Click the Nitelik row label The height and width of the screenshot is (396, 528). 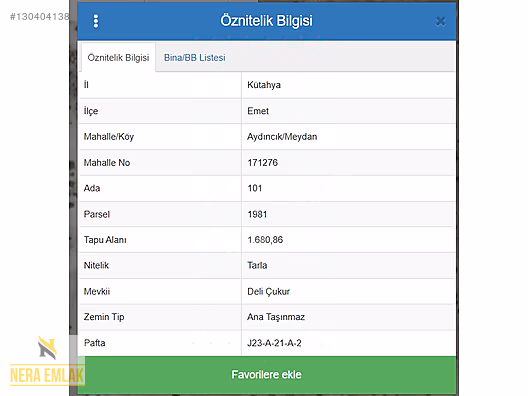pos(96,265)
